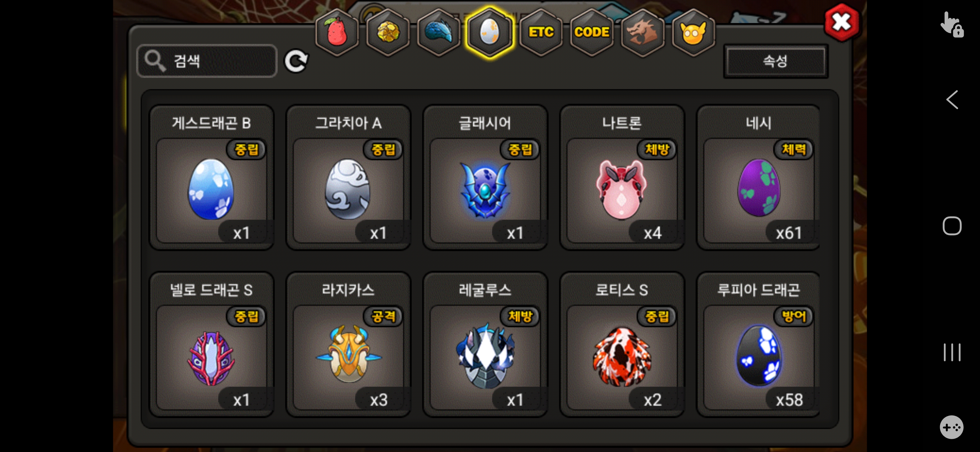
Task: Tap the Android back arrow
Action: point(952,100)
